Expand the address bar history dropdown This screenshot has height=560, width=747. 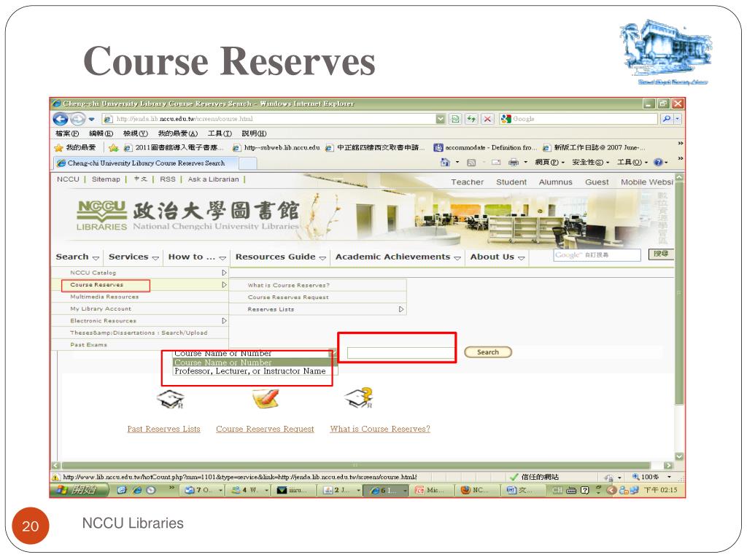click(441, 119)
